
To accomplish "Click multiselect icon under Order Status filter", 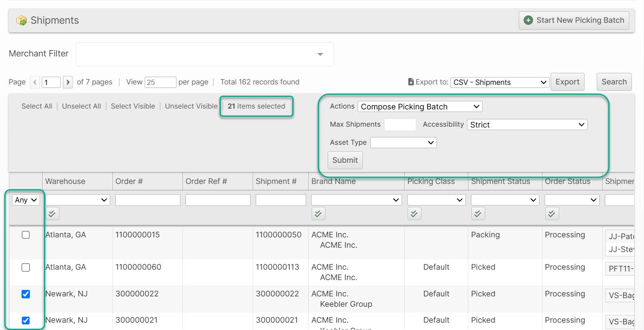I will coord(552,213).
